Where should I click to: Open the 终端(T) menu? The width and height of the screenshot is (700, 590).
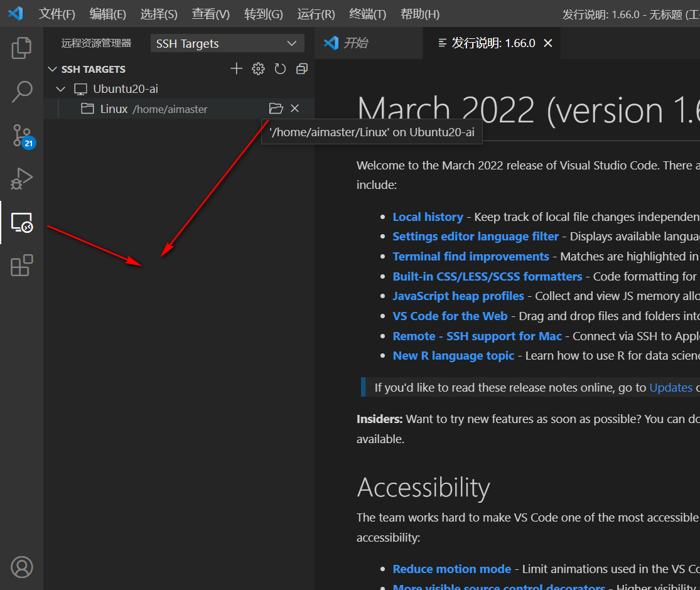tap(367, 14)
